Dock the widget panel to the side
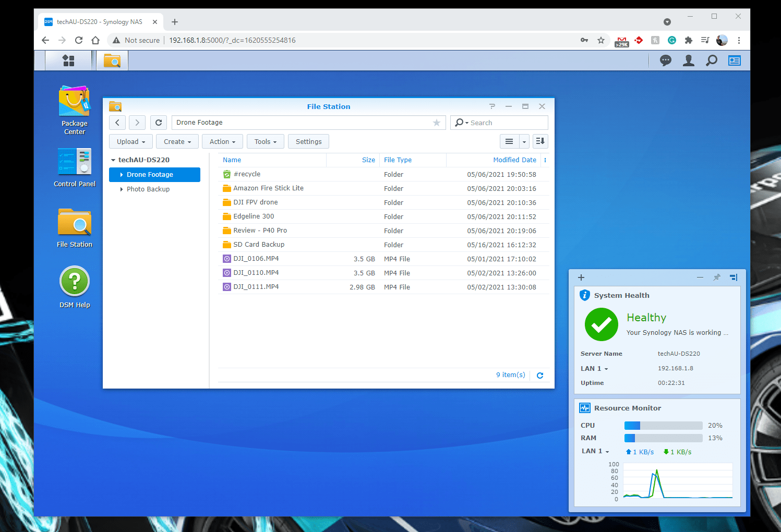Image resolution: width=781 pixels, height=532 pixels. (734, 277)
